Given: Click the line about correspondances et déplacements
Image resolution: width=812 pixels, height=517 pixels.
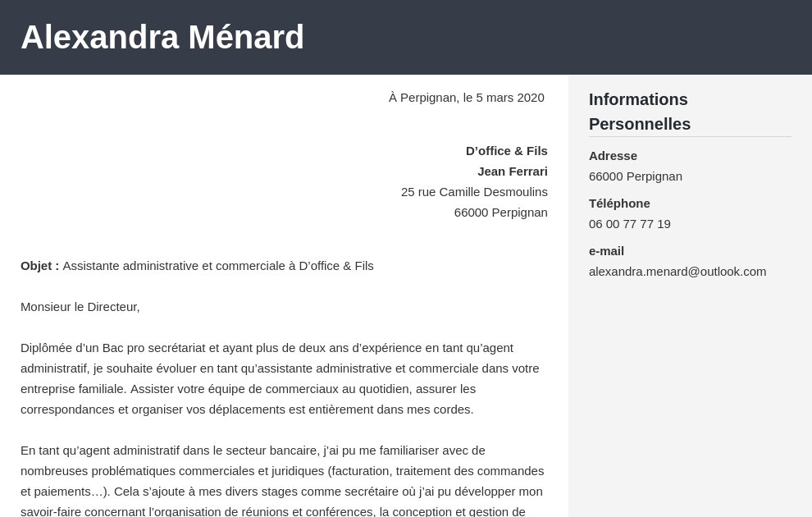Looking at the screenshot, I should pyautogui.click(x=247, y=409).
